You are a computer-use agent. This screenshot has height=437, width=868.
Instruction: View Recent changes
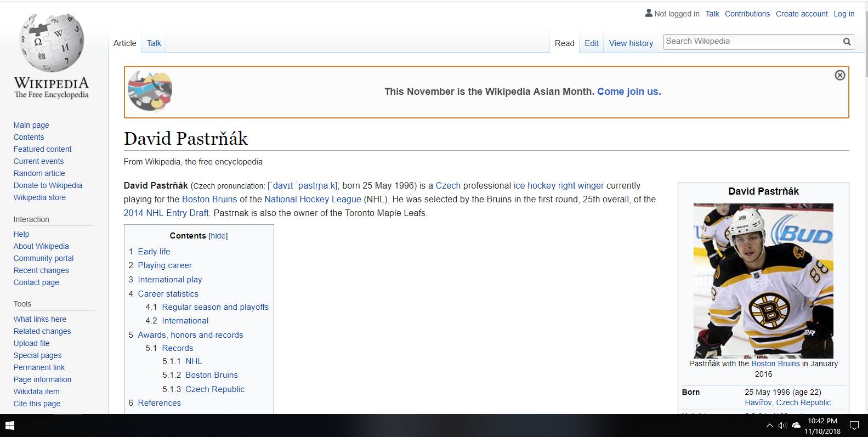click(41, 270)
